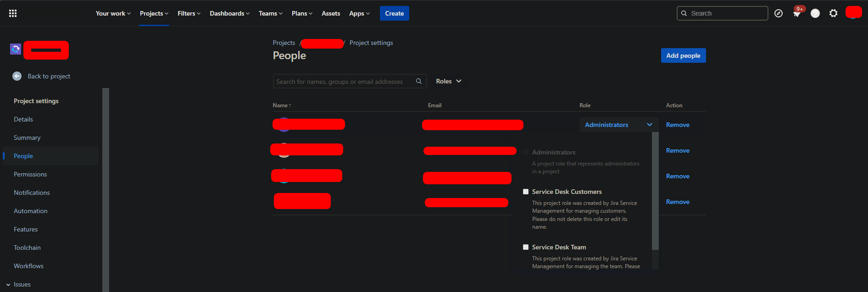Check the Service Desk Customers checkbox

(x=526, y=192)
